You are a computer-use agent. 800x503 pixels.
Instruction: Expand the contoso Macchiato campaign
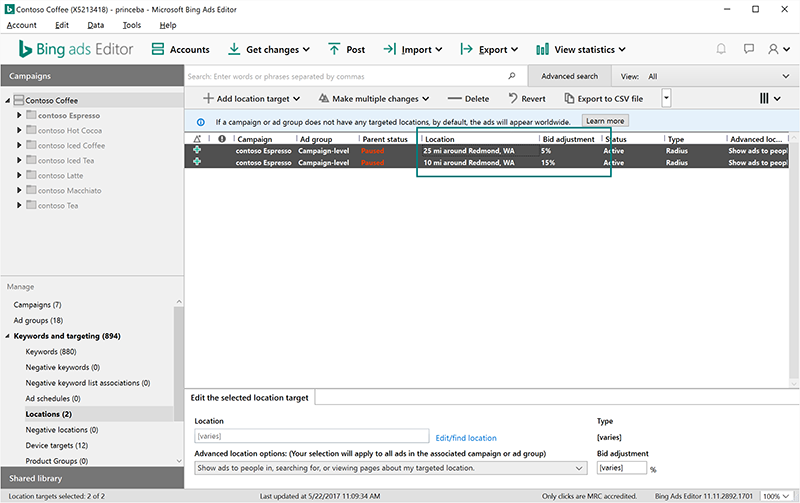[x=19, y=190]
